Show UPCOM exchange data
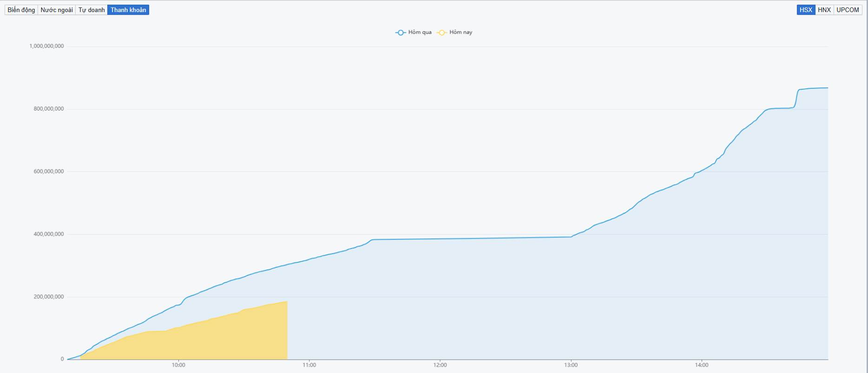Viewport: 868px width, 373px height. [848, 10]
